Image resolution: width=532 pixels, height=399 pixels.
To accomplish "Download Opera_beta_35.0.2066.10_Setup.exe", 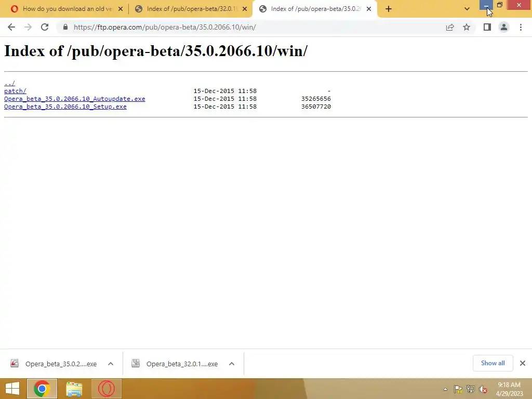I will point(65,107).
